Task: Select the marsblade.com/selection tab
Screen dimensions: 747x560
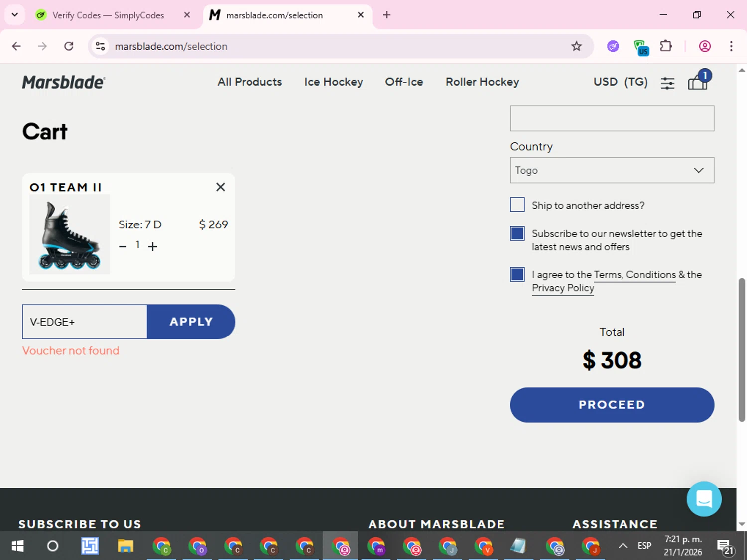Action: pos(287,15)
